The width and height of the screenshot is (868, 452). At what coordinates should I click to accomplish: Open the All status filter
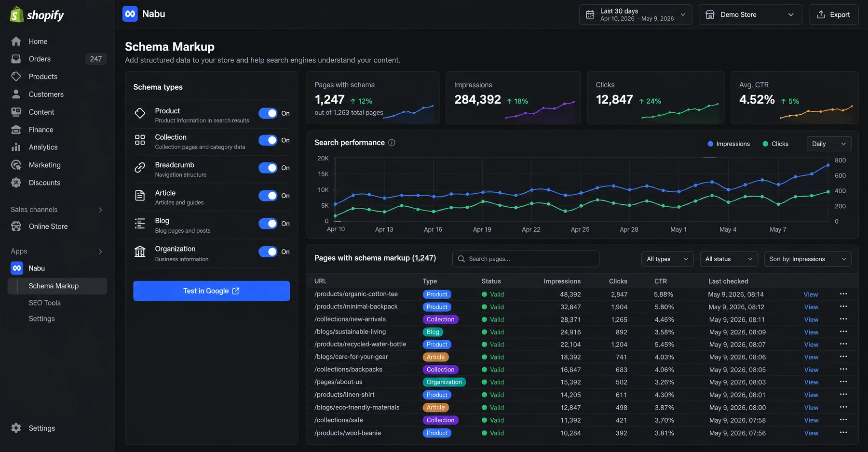tap(729, 259)
